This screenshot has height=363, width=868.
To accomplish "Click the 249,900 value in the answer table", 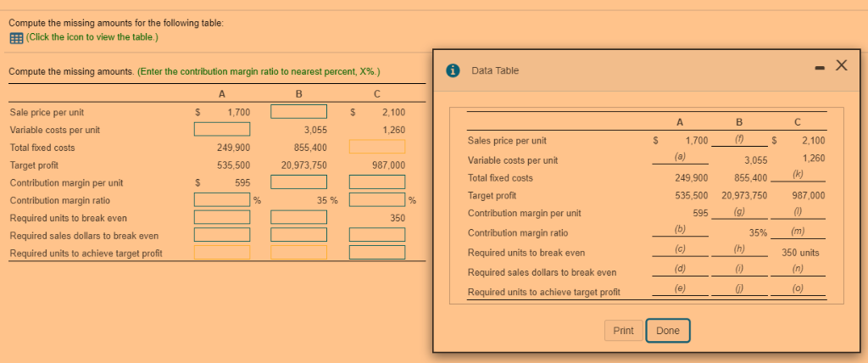I will [x=233, y=148].
